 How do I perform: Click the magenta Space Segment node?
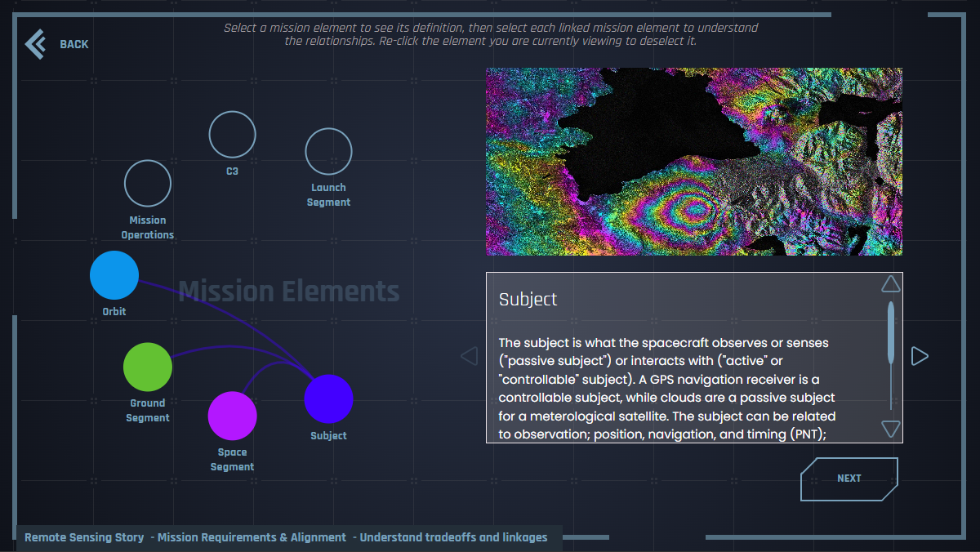pos(233,416)
